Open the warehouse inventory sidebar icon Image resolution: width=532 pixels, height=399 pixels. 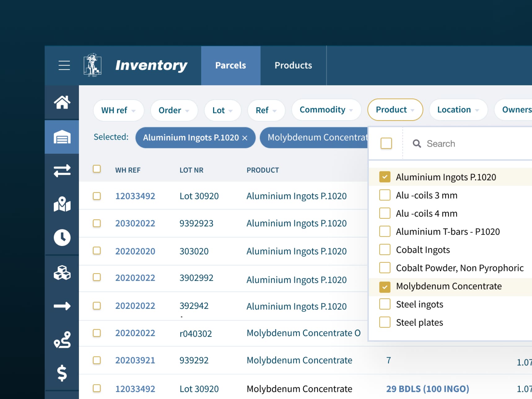coord(62,137)
